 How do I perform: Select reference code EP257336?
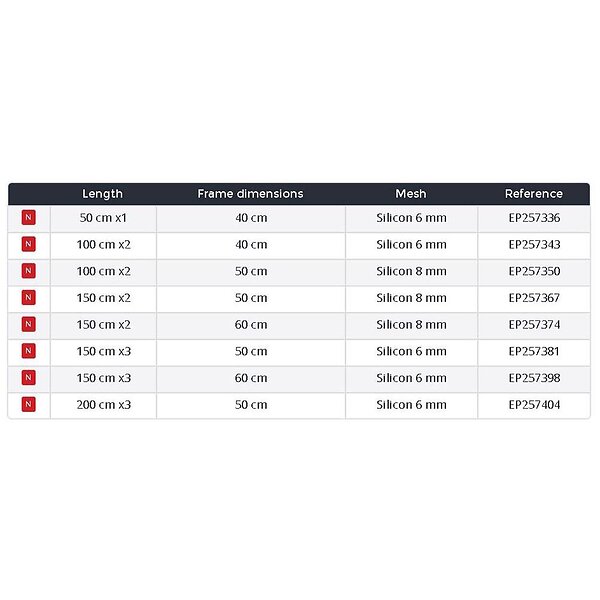click(x=534, y=218)
